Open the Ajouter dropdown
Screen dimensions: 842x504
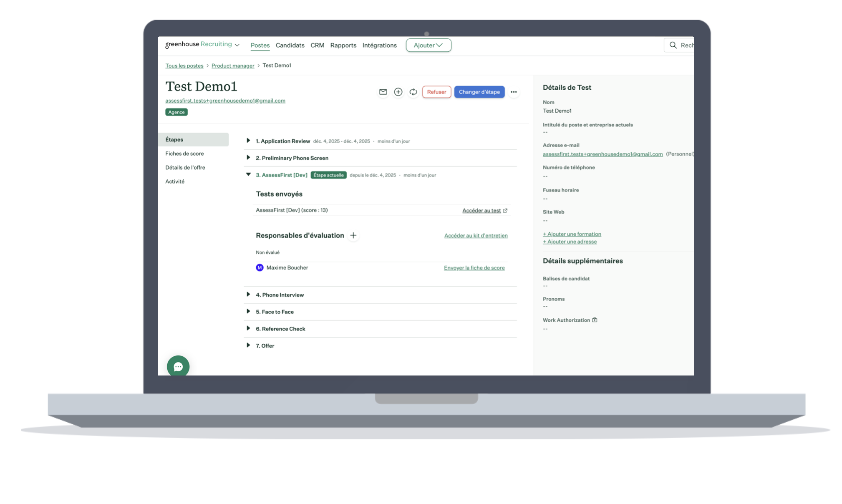428,45
